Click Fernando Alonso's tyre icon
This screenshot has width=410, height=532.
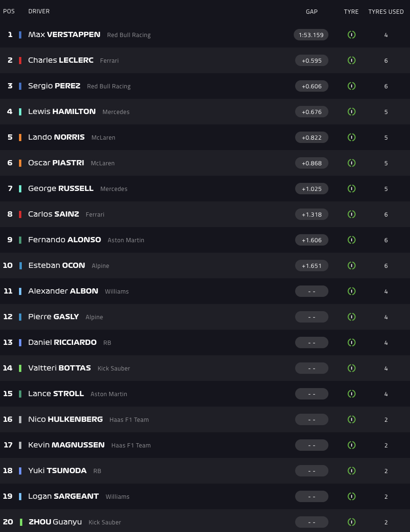pyautogui.click(x=352, y=240)
